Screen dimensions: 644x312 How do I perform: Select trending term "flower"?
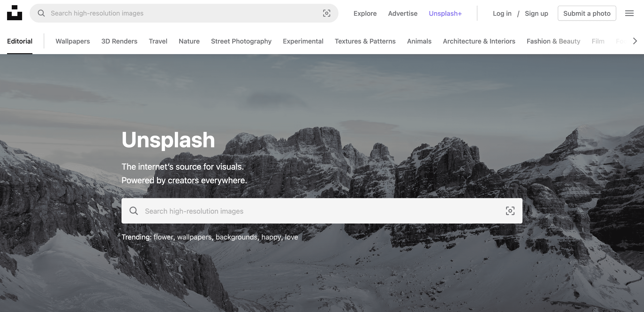[163, 237]
